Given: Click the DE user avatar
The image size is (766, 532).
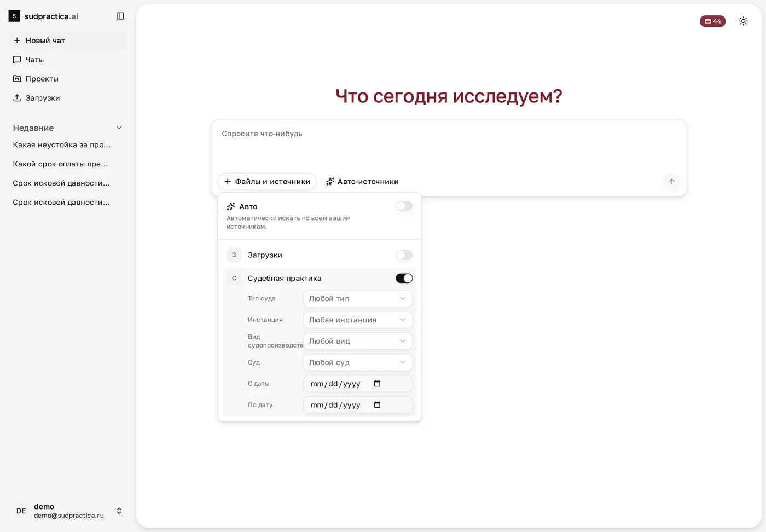Looking at the screenshot, I should (x=21, y=511).
